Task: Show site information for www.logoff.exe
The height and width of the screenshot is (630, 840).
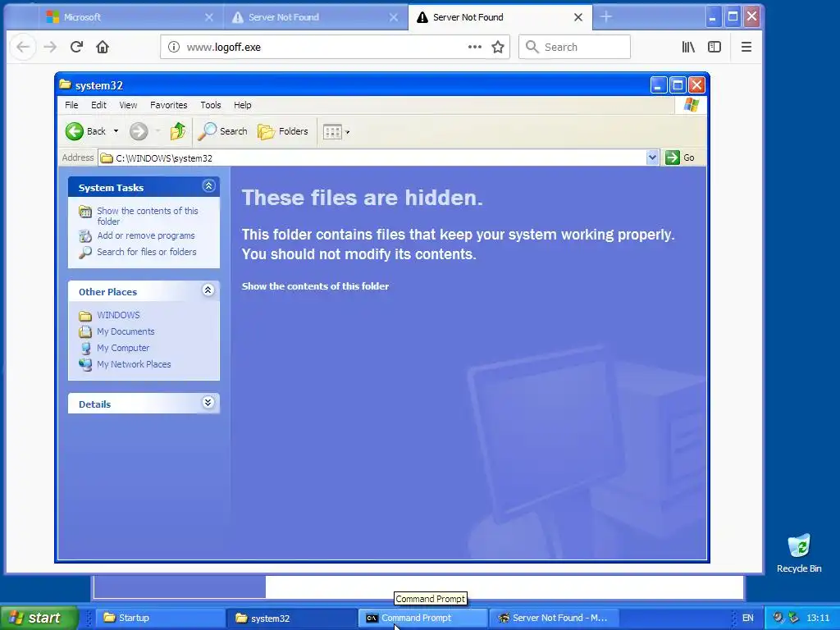Action: tap(174, 47)
